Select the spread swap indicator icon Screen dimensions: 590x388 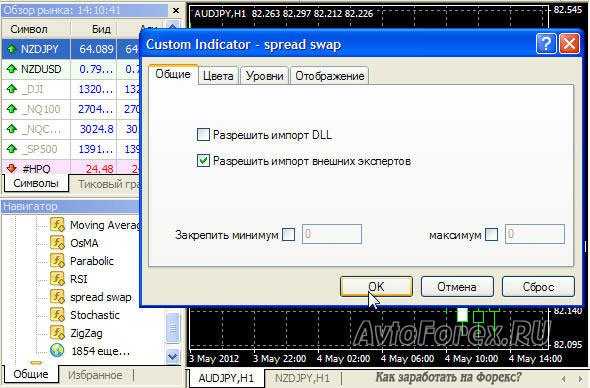(x=57, y=297)
